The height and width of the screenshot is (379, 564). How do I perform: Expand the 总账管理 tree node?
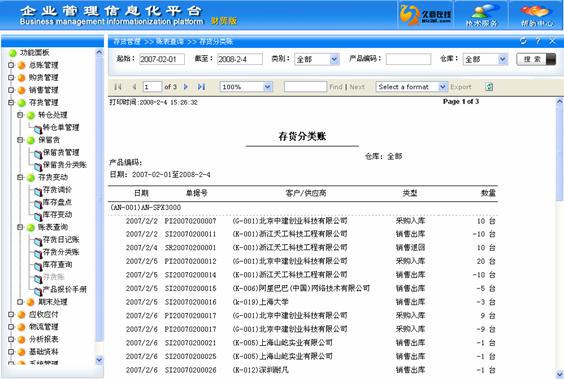[x=11, y=65]
